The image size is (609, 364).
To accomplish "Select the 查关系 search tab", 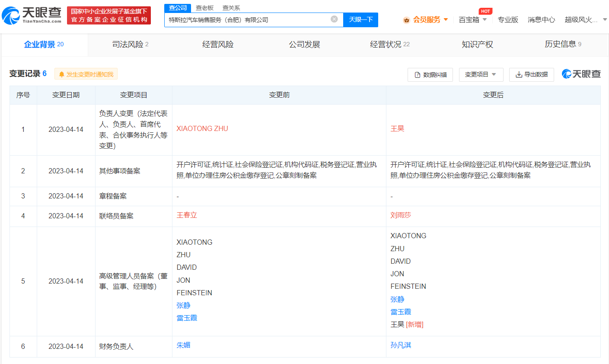I will pos(231,8).
